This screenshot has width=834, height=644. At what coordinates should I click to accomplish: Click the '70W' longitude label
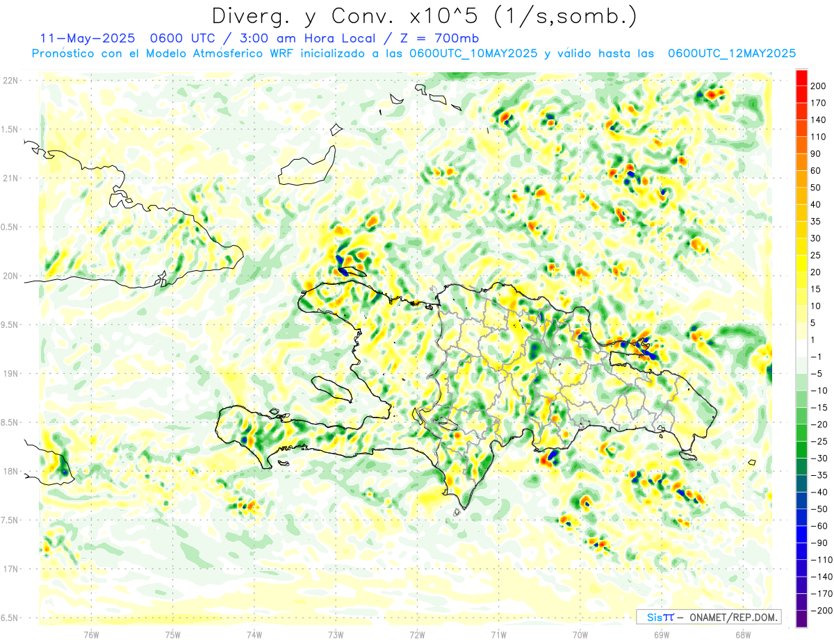click(580, 636)
